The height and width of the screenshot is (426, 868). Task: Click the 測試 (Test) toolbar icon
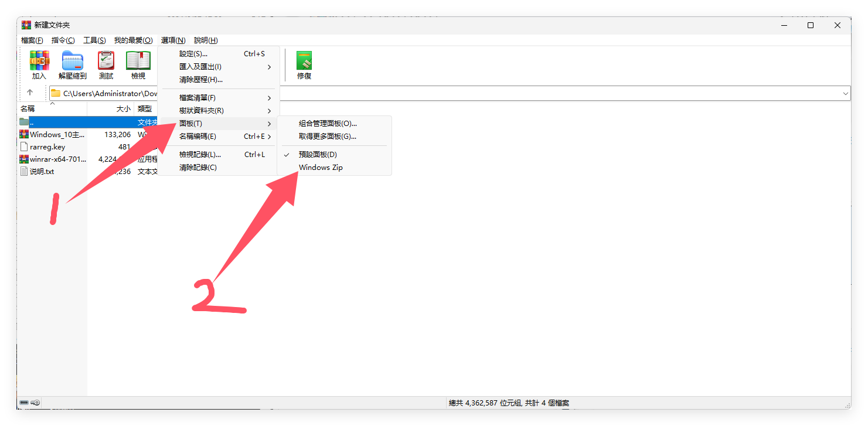106,60
